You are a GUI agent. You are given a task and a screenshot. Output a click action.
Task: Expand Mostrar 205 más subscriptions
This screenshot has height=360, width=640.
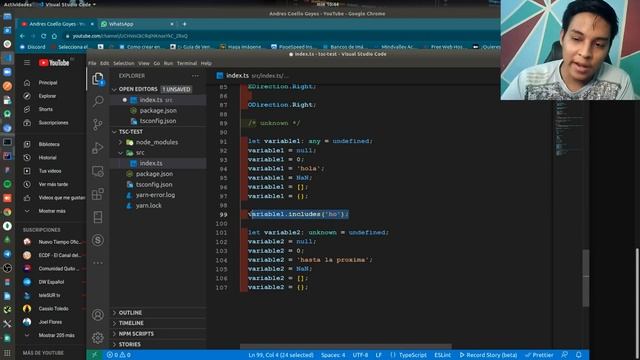pyautogui.click(x=56, y=335)
